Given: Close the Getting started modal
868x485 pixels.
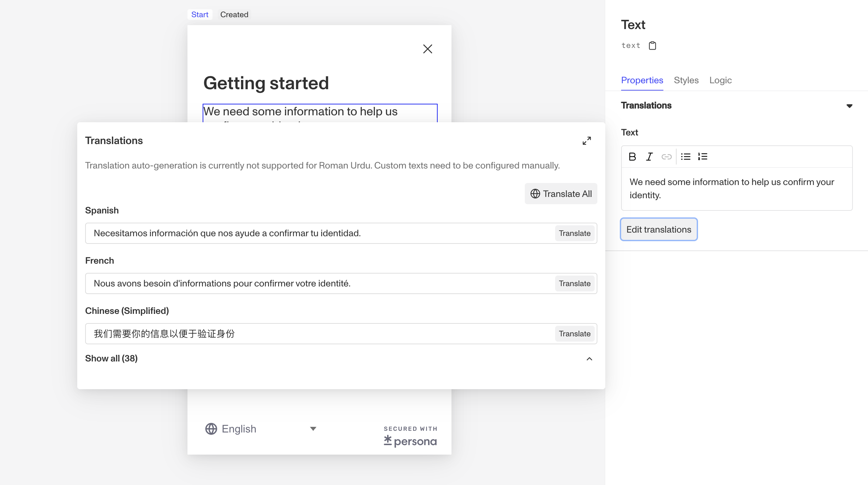Looking at the screenshot, I should pyautogui.click(x=427, y=49).
